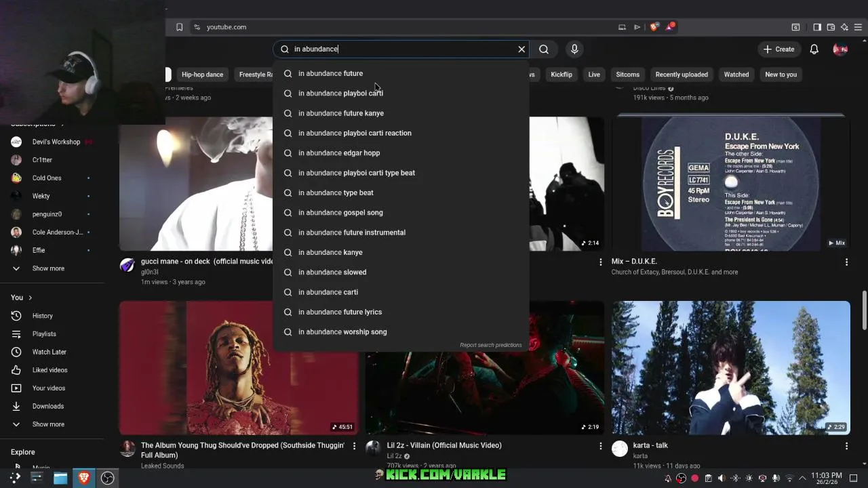Select the New to you chip
This screenshot has width=868, height=488.
coord(781,75)
